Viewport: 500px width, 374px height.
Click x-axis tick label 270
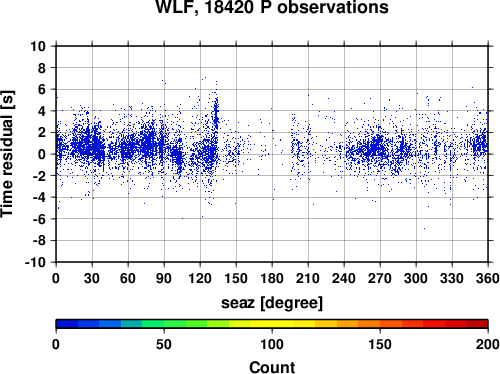pos(380,278)
